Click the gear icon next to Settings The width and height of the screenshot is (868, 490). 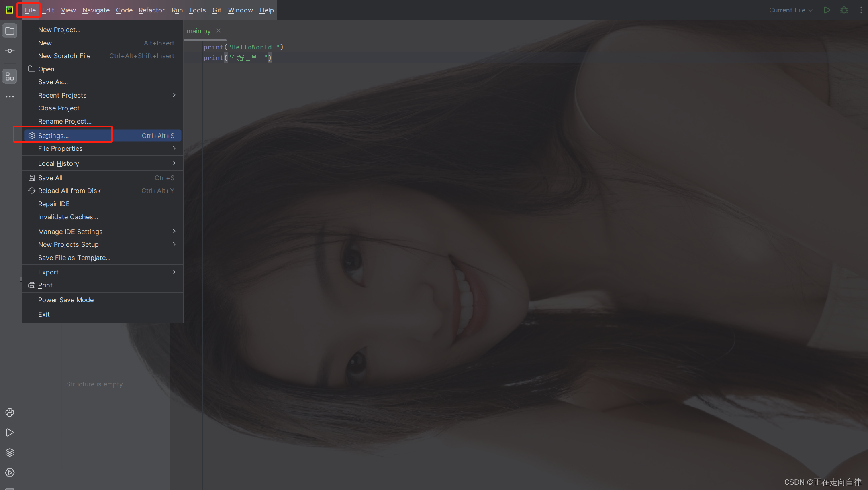pos(32,136)
